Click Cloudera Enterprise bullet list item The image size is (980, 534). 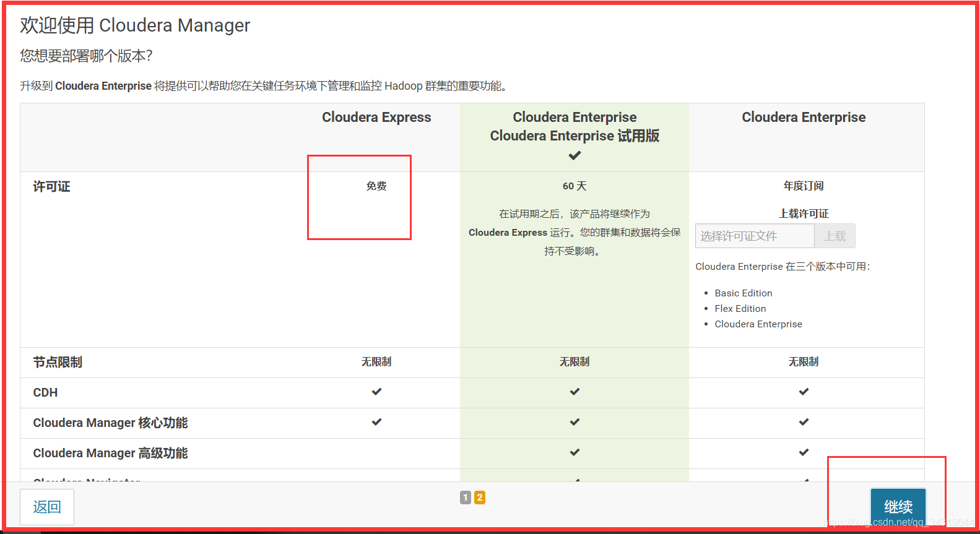click(x=758, y=324)
